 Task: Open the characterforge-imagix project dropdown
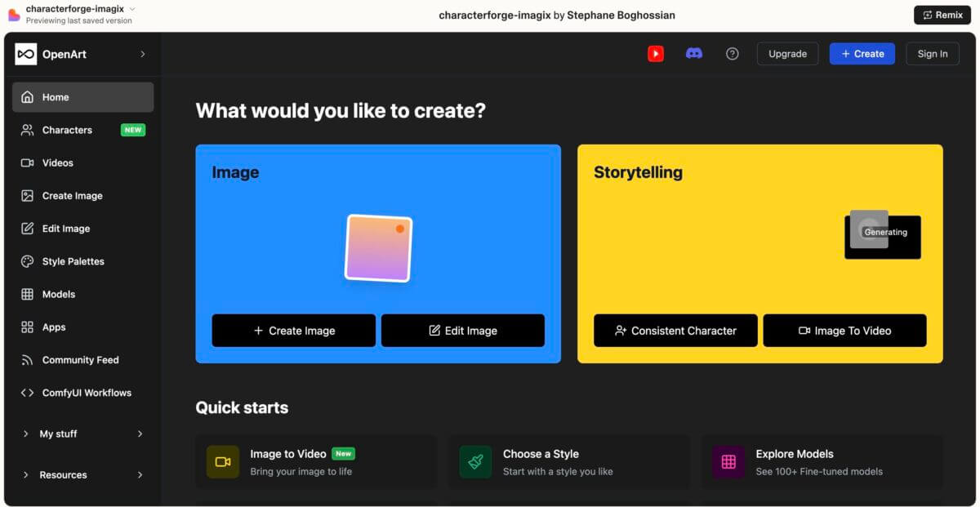point(132,9)
